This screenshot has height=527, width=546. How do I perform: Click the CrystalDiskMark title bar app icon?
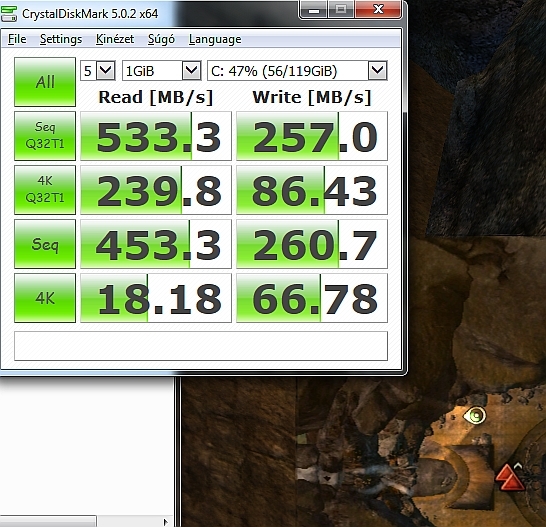9,14
